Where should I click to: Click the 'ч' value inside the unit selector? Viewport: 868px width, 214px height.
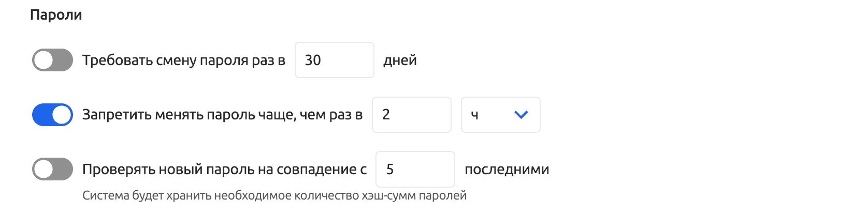pos(474,115)
